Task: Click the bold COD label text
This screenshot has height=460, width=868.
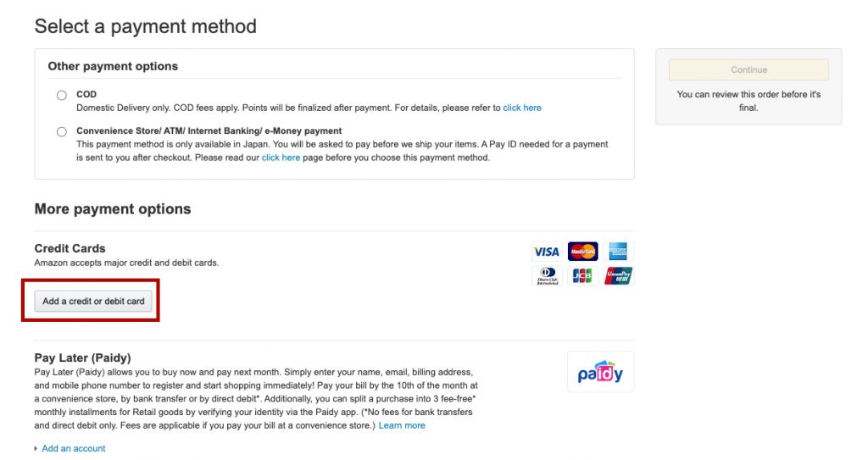Action: [86, 95]
